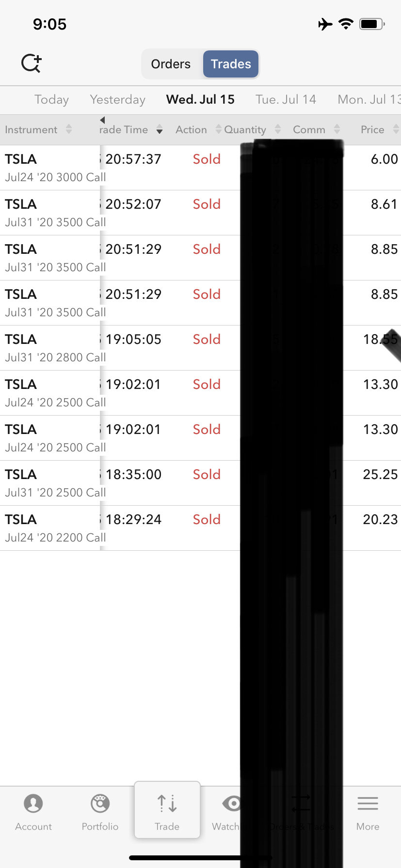Show trades from Yesterday
Viewport: 401px width, 868px height.
coord(117,99)
